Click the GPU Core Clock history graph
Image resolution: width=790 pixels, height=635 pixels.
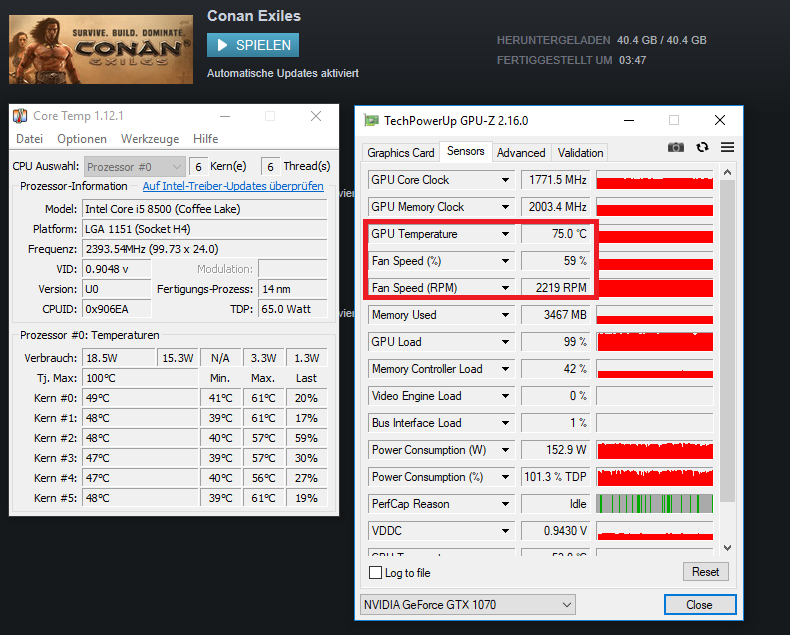(654, 180)
